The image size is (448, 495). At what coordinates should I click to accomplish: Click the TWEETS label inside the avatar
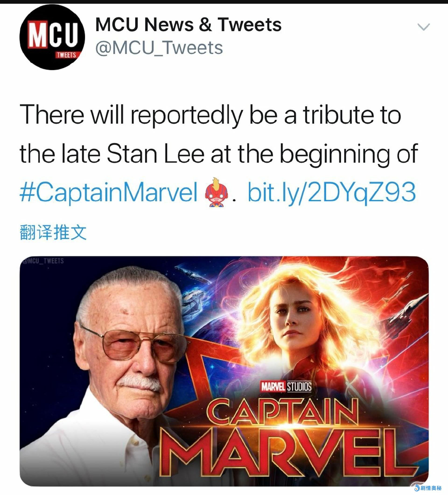coord(66,55)
